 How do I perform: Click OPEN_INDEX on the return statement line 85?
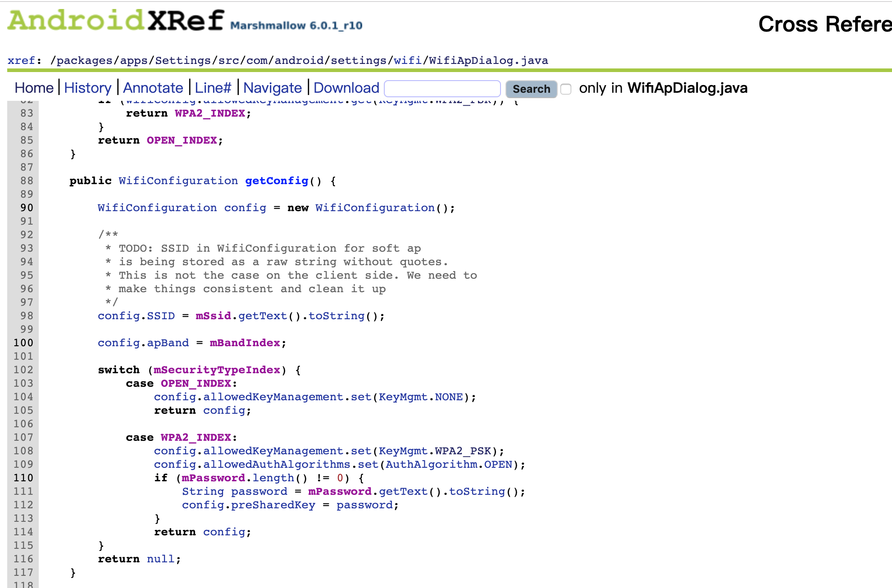(182, 140)
